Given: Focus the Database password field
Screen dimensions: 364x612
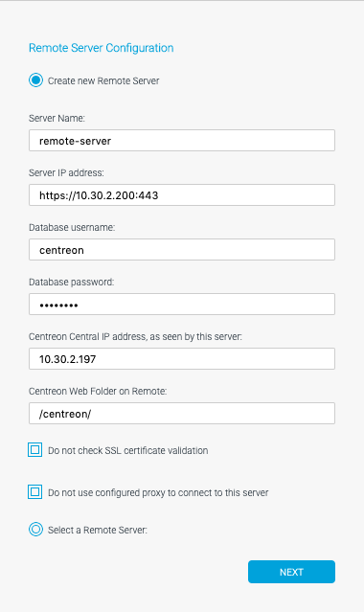Looking at the screenshot, I should coord(182,305).
